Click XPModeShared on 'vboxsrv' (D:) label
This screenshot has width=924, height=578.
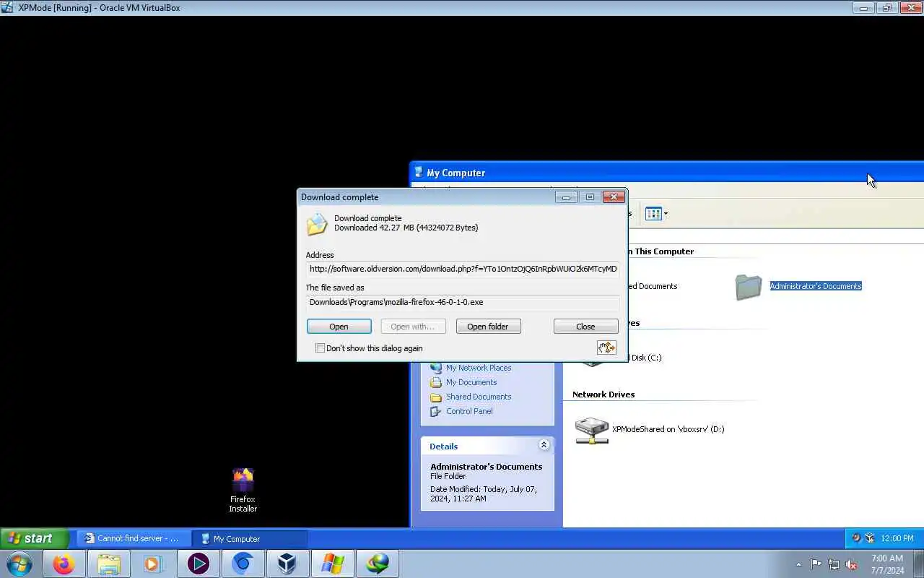point(668,429)
